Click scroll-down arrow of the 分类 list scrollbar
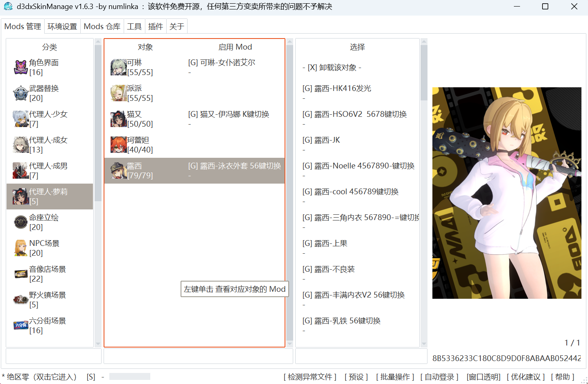The image size is (588, 384). tap(98, 344)
